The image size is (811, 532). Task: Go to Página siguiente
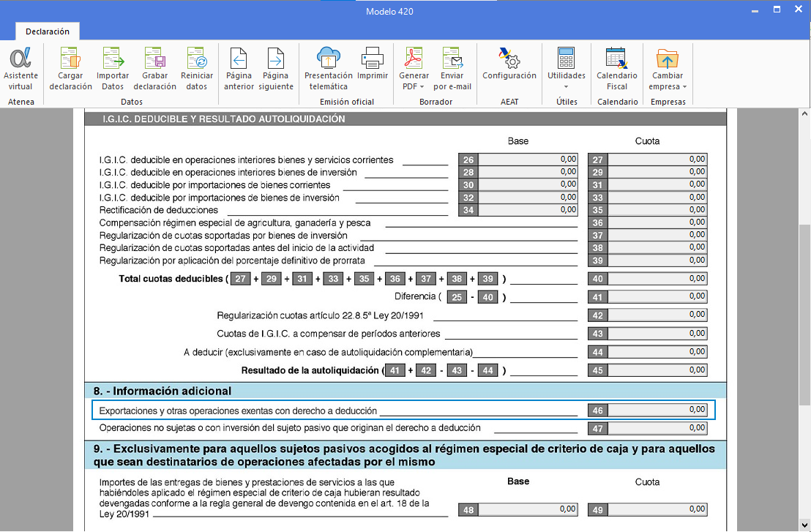[276, 69]
